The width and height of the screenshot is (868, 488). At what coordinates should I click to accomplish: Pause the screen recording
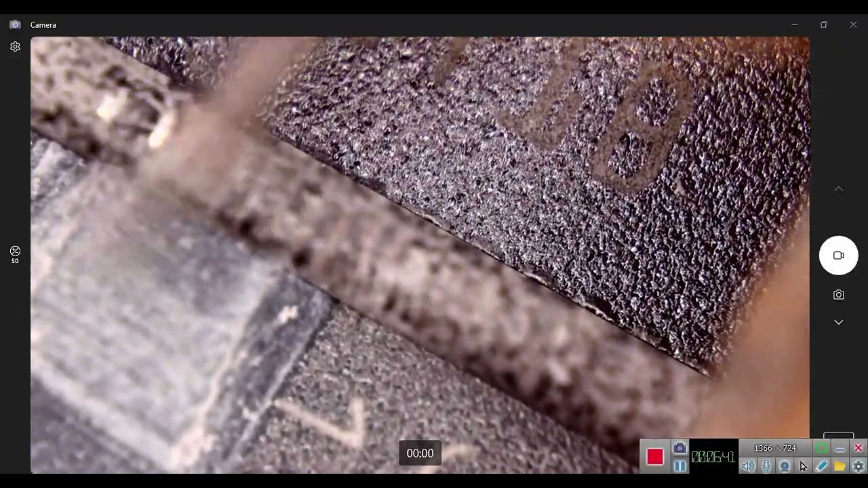(679, 466)
